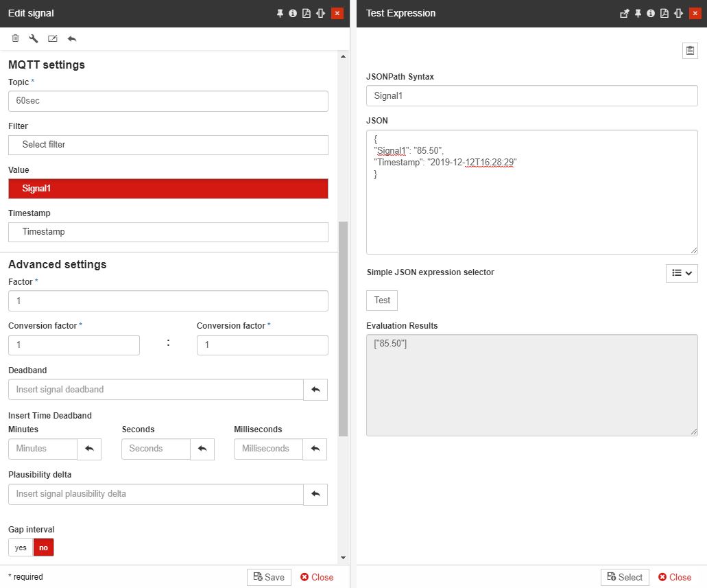Viewport: 707px width, 588px height.
Task: Set Gap interval to yes
Action: click(x=21, y=548)
